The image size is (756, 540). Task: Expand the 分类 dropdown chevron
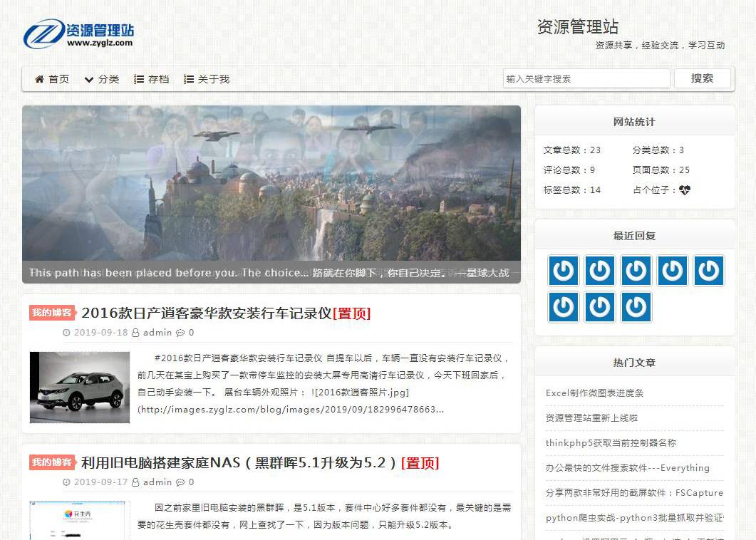coord(89,80)
